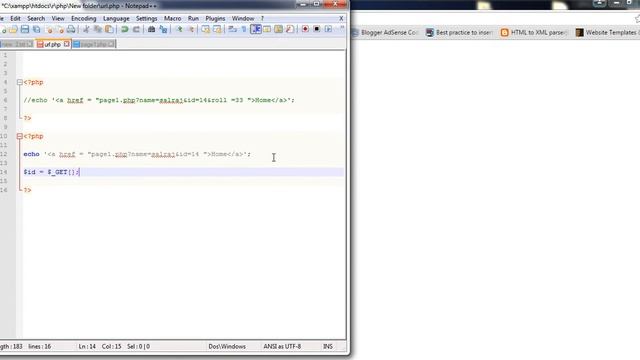Switch to the url.php tab
Viewport: 640px width, 360px height.
[52, 44]
